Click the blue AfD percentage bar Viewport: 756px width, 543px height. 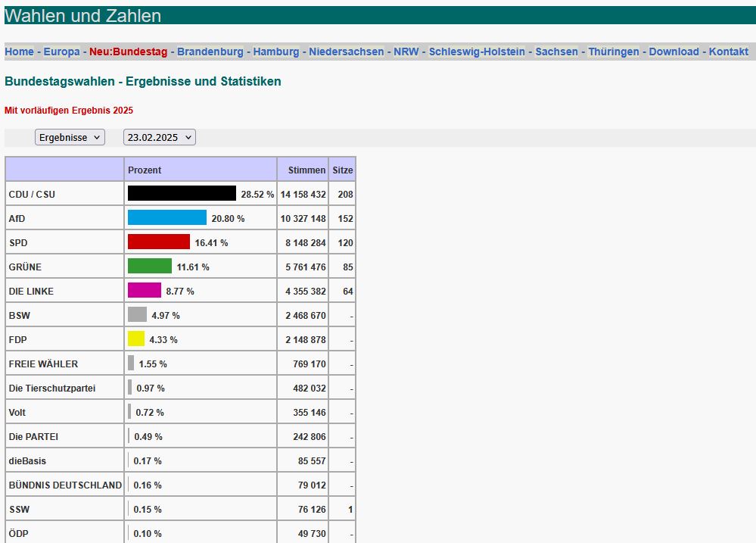tap(166, 217)
